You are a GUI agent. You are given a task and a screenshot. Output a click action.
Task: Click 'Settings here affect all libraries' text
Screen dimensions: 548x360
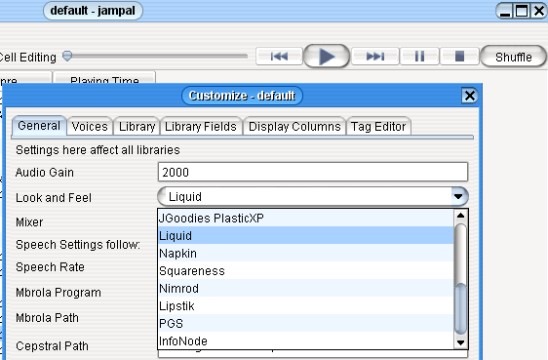[98, 150]
